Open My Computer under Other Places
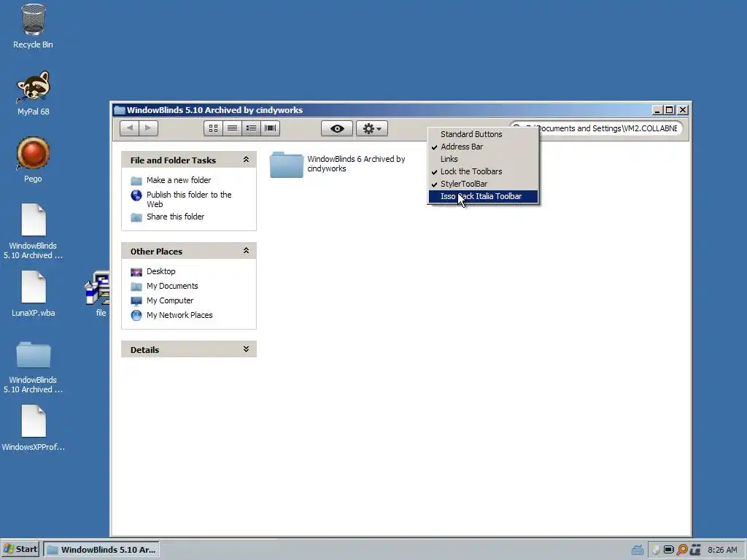 coord(170,300)
